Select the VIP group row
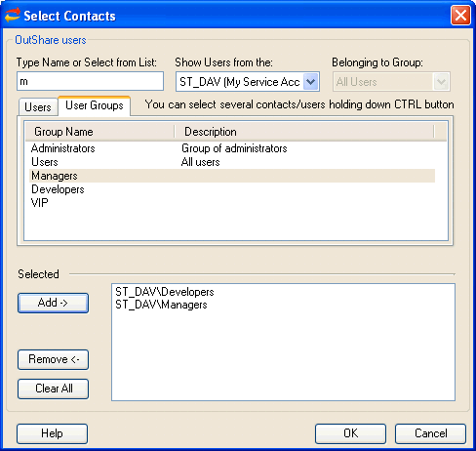 (232, 203)
